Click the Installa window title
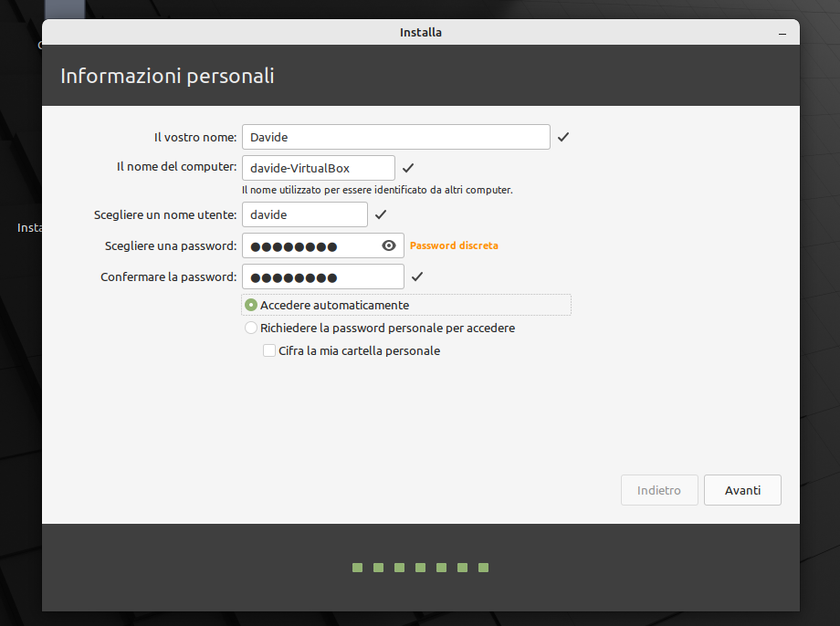The height and width of the screenshot is (626, 840). 421,33
